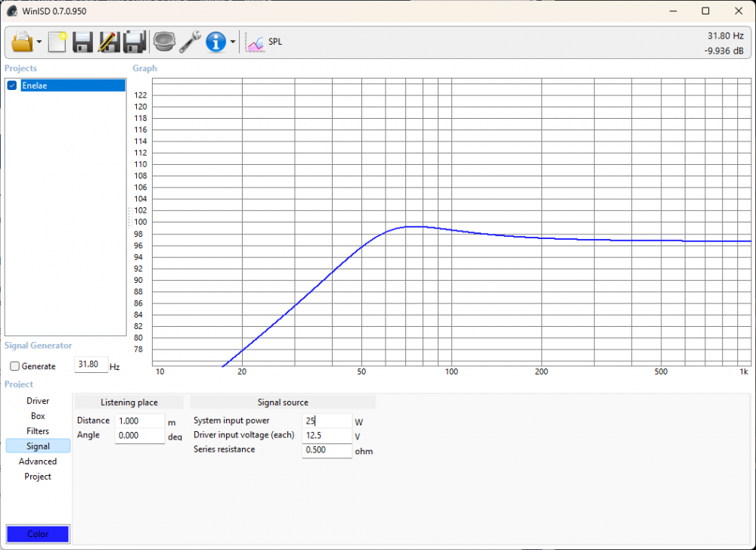Click the save as pencil-floppy icon

[108, 42]
